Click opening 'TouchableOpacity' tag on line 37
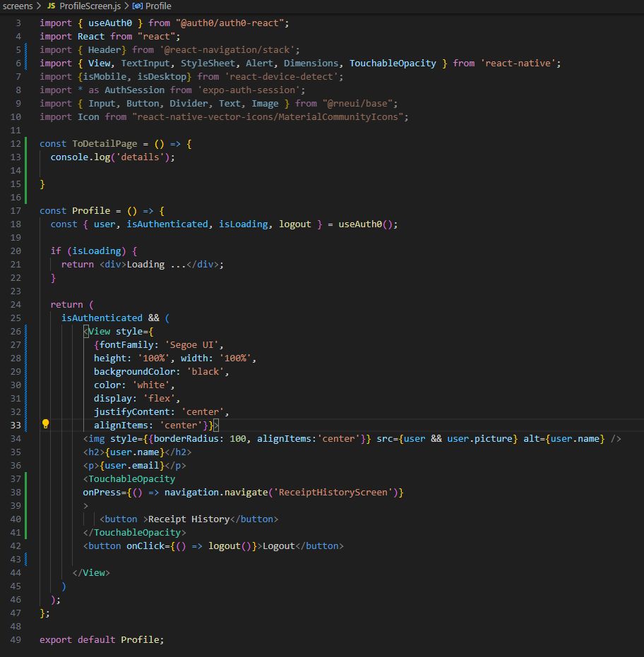 click(131, 479)
